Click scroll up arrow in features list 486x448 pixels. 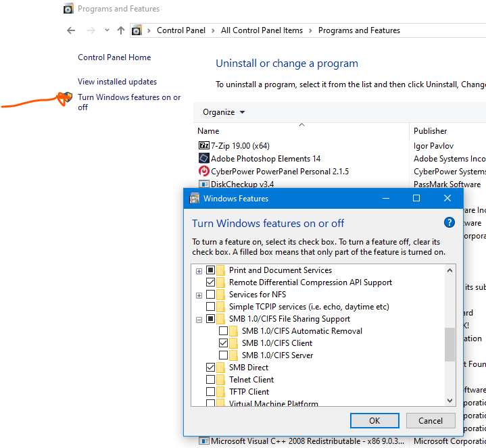pos(449,270)
